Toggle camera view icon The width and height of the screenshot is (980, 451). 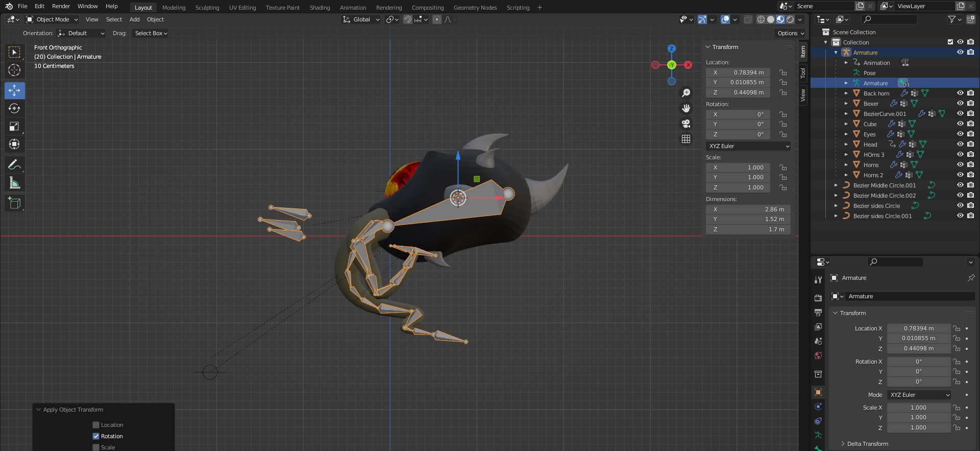(686, 124)
